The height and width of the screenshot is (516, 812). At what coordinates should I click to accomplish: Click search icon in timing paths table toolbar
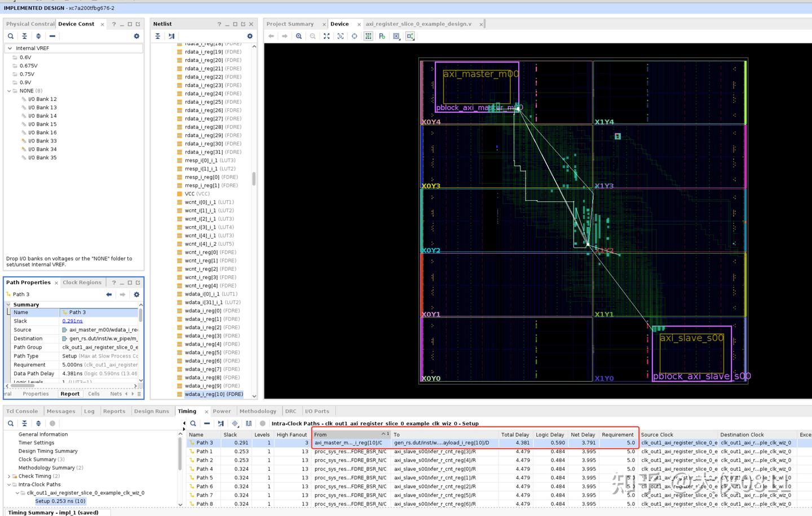[193, 424]
